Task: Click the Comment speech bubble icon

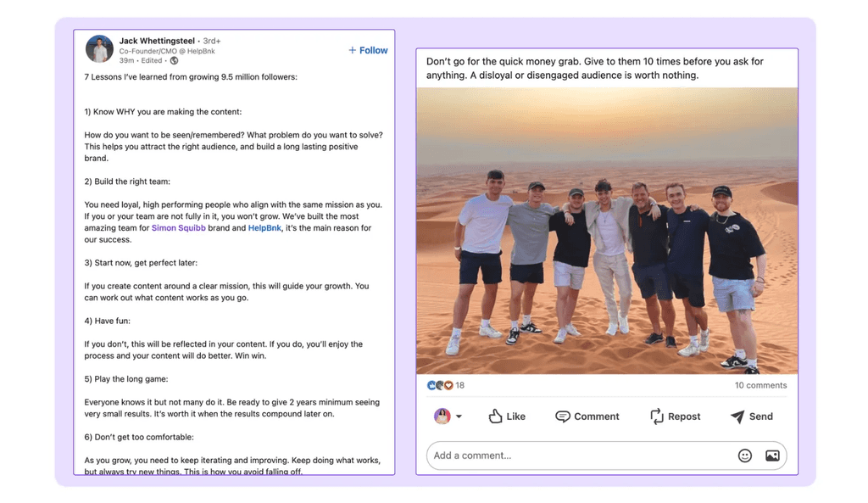Action: (563, 416)
